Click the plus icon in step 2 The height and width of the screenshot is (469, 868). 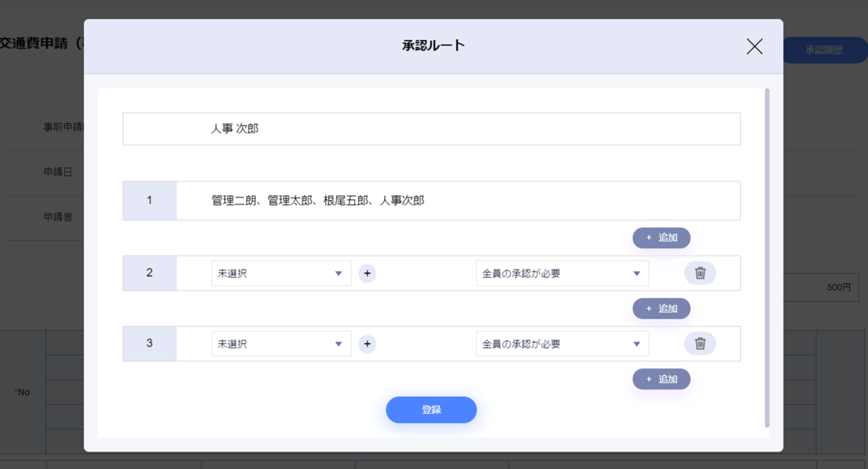[x=367, y=274]
